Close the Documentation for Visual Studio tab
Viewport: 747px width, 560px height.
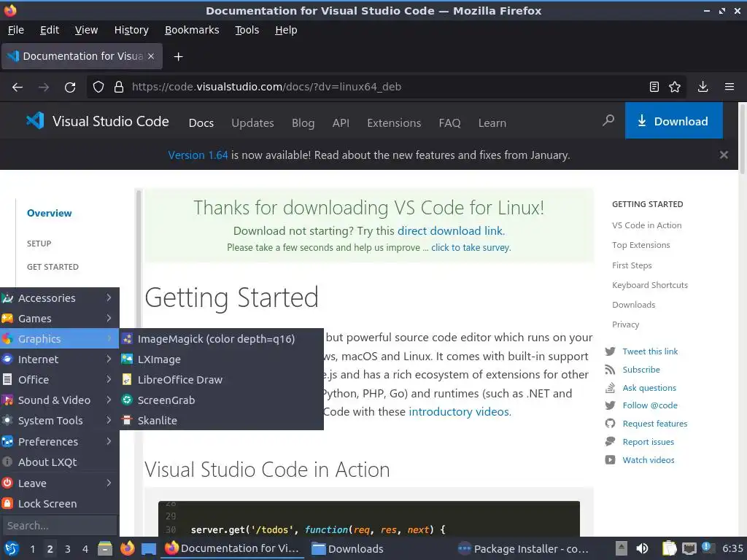(x=151, y=56)
